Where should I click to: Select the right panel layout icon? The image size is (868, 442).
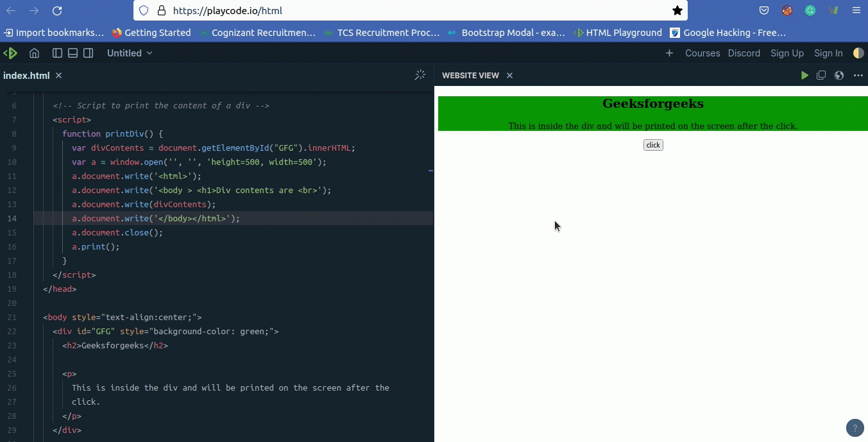point(88,53)
